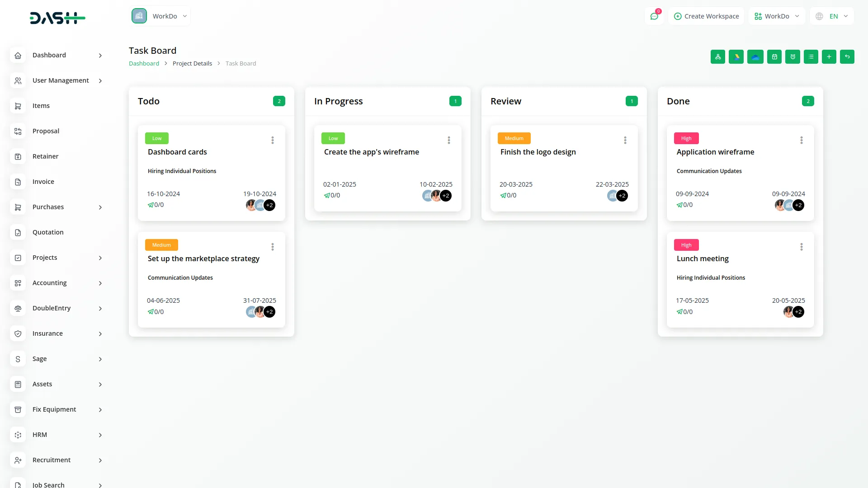Click the alarm clock tracker icon
This screenshot has height=488, width=868.
tap(793, 57)
